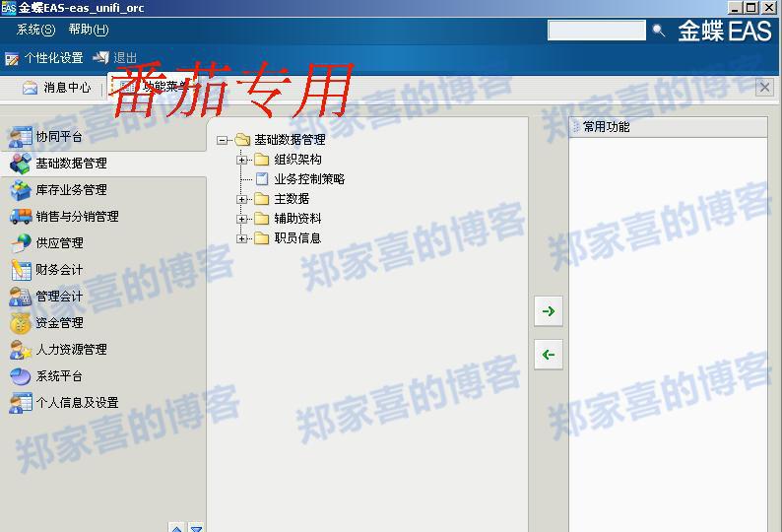Select 财务会计 text in sidebar
Viewport: 782px width, 532px height.
59,270
